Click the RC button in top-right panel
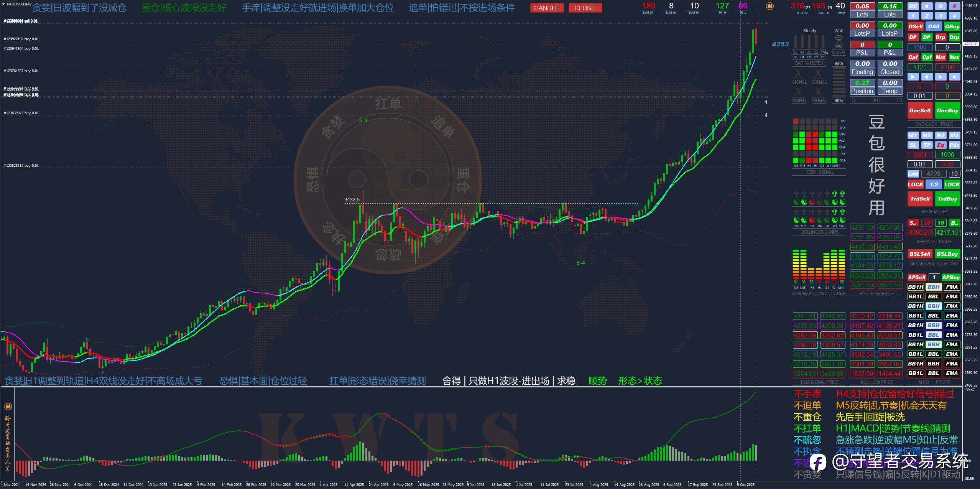Screen dimensions: 980x489 coord(913,6)
